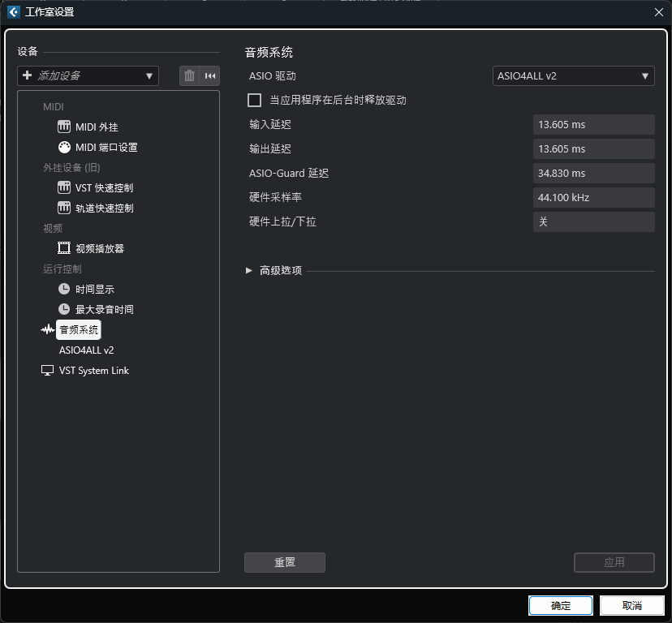Image resolution: width=672 pixels, height=623 pixels.
Task: Open the 添加设备 dropdown
Action: click(88, 75)
